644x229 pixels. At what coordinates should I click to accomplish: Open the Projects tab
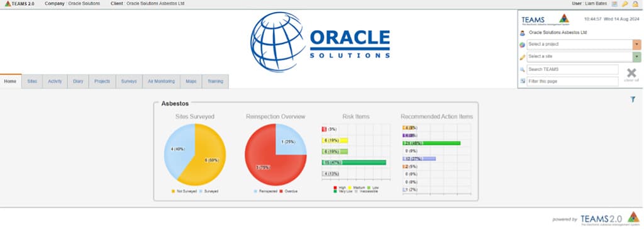[103, 81]
